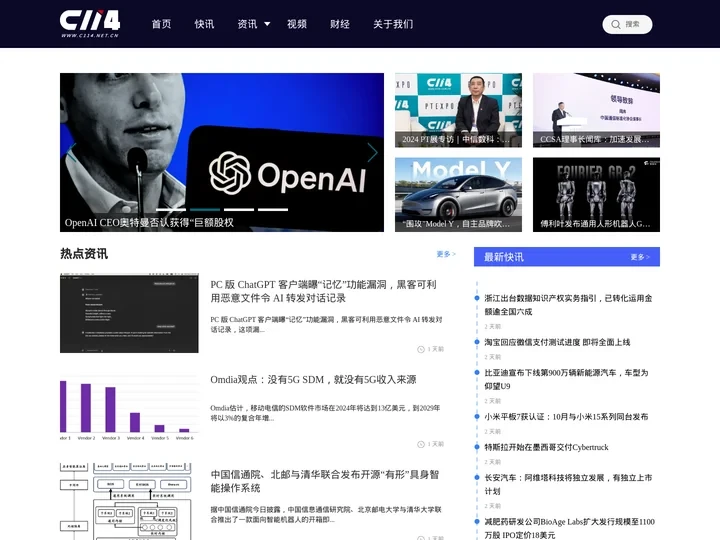
Task: Focus the 搜索 search field
Action: [627, 24]
